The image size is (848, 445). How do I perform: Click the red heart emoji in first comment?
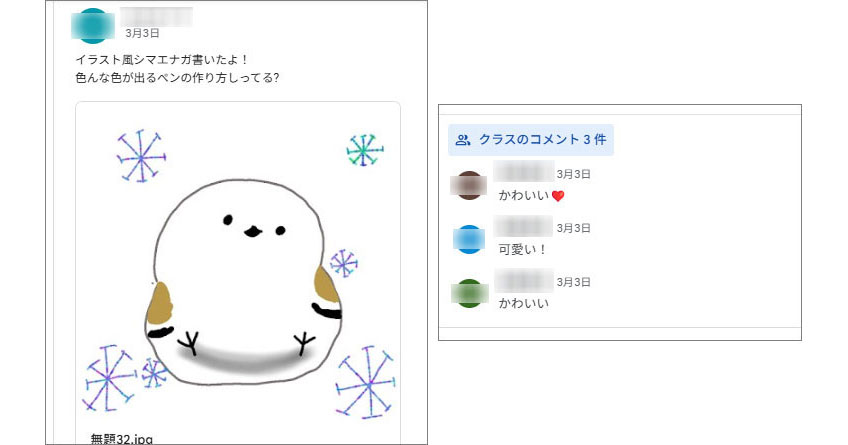(x=558, y=196)
